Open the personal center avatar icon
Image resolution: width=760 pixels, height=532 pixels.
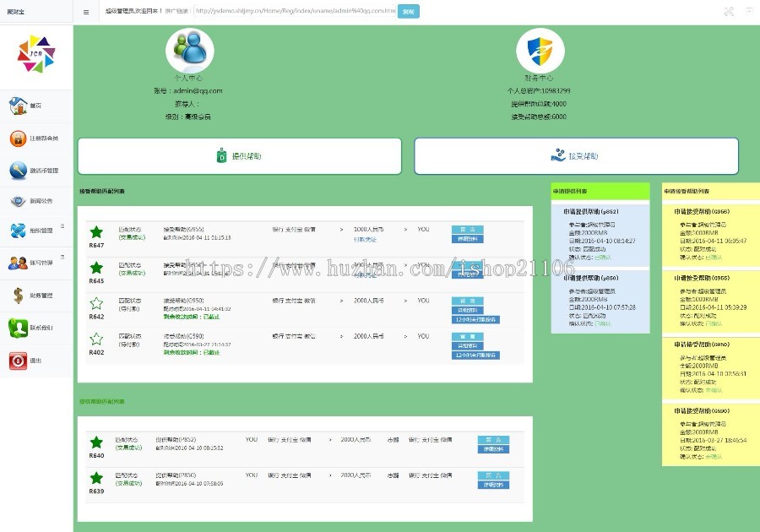[189, 51]
